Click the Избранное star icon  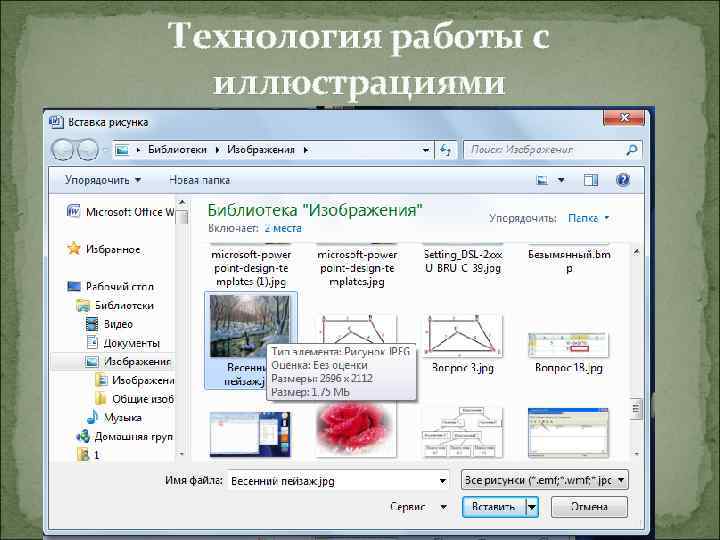[x=73, y=249]
